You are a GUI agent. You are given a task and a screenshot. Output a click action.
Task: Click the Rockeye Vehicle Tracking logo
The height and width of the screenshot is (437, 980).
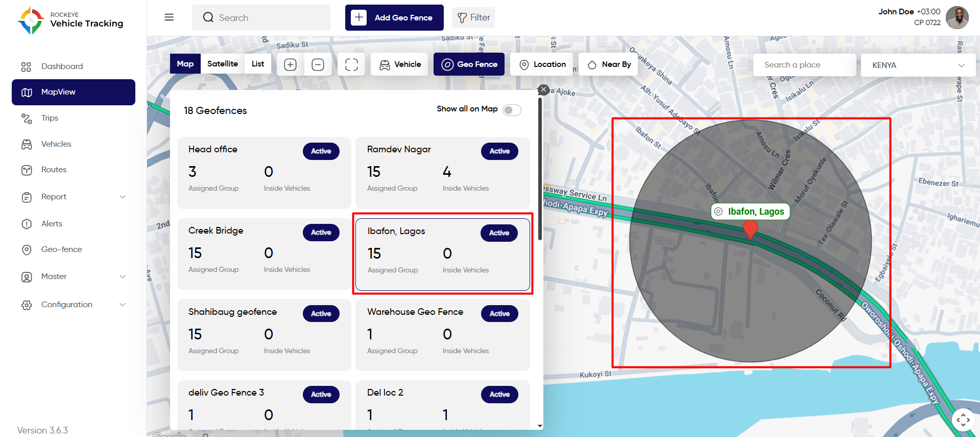(70, 20)
